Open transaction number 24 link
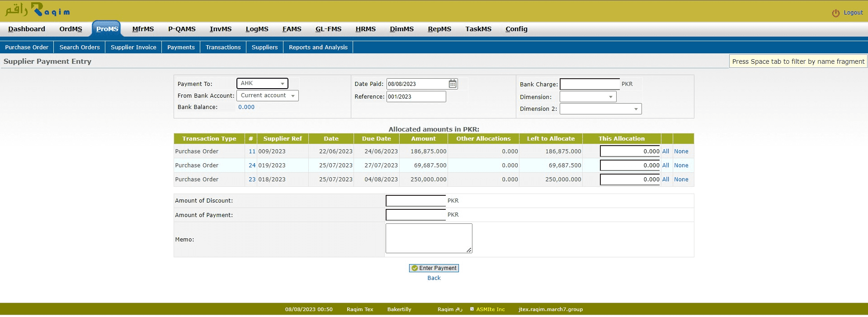The image size is (868, 317). (252, 166)
